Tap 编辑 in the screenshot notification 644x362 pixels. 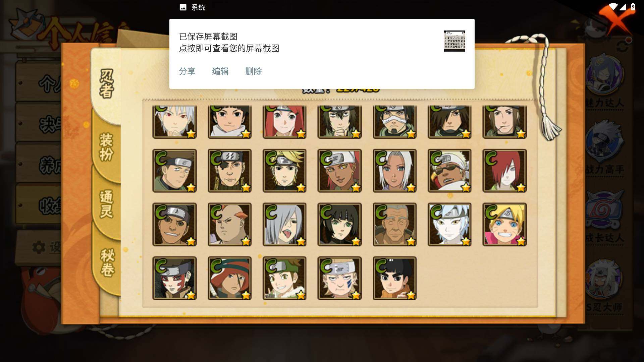pyautogui.click(x=220, y=71)
